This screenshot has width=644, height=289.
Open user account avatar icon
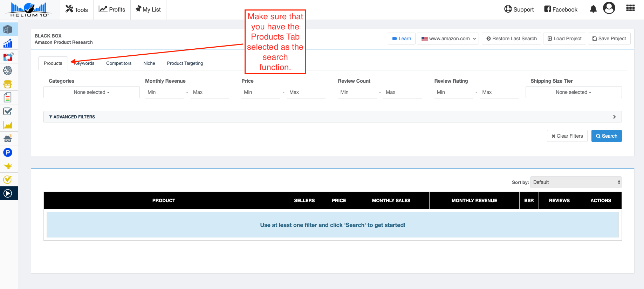tap(609, 8)
